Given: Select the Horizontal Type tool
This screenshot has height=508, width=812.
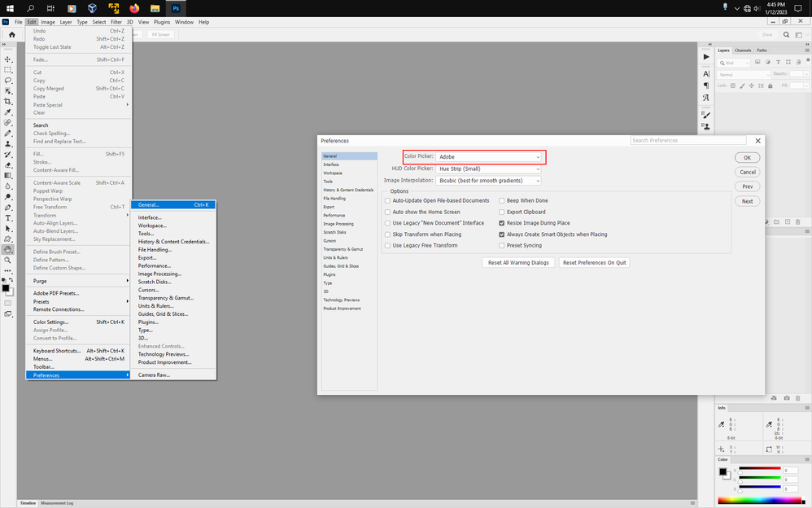Looking at the screenshot, I should point(8,217).
